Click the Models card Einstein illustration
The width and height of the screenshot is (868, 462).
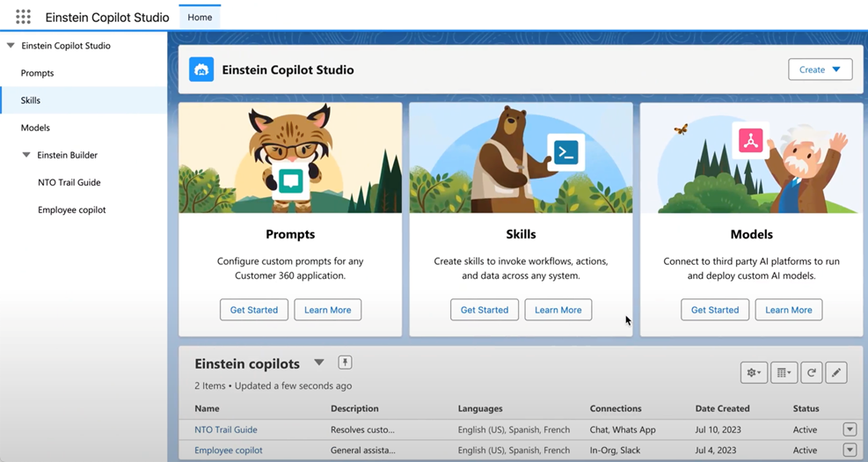pos(751,158)
